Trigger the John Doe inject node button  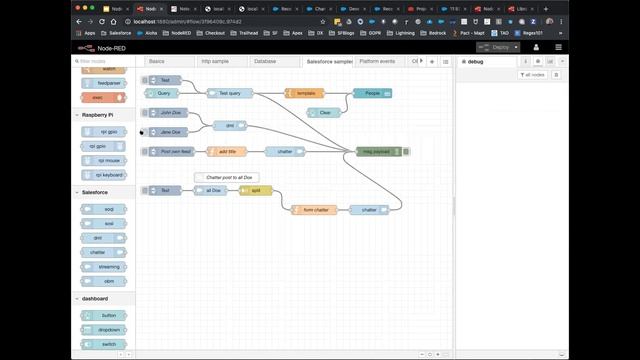(x=144, y=113)
